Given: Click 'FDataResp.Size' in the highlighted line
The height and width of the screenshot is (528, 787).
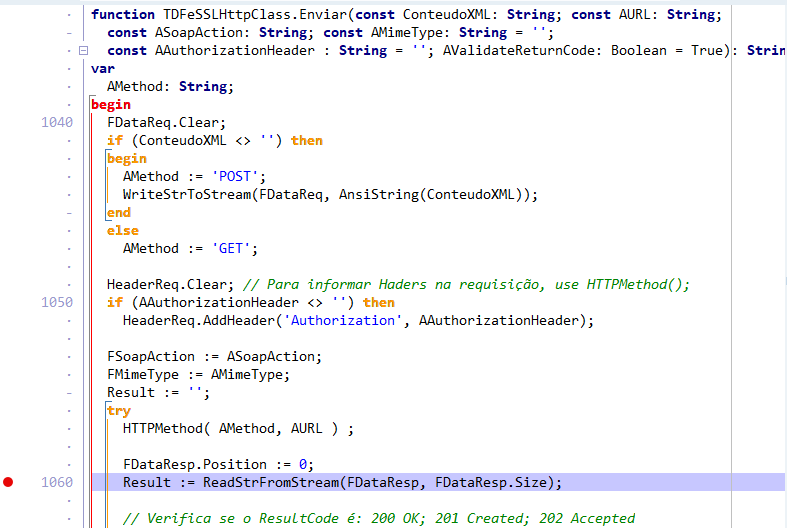Looking at the screenshot, I should tap(490, 483).
